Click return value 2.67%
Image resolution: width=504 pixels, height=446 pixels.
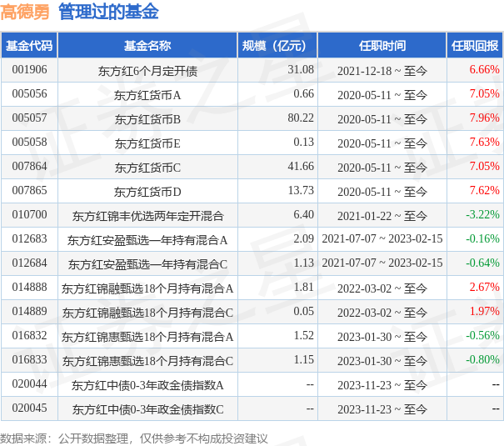click(x=484, y=287)
